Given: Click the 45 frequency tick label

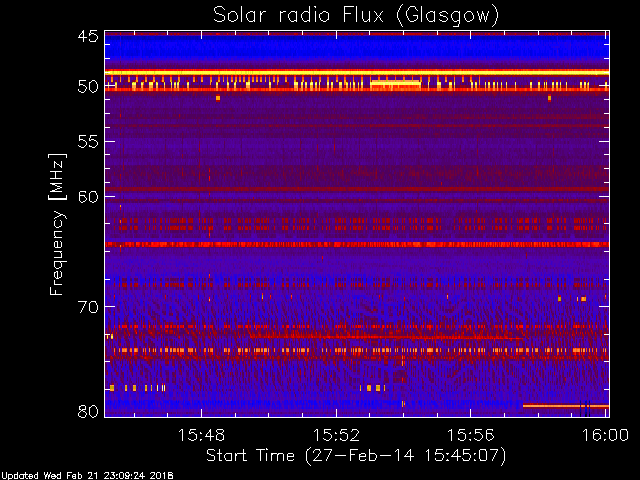Looking at the screenshot, I should pos(88,36).
